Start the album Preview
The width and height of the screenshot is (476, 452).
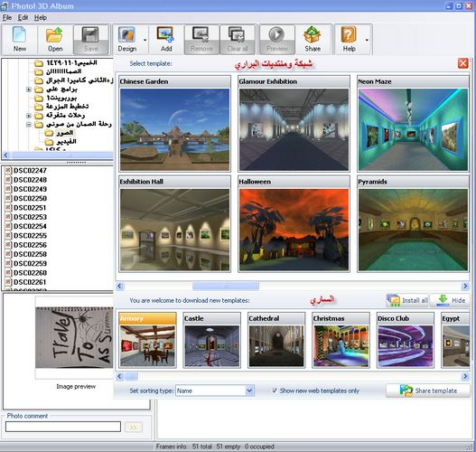(x=277, y=40)
